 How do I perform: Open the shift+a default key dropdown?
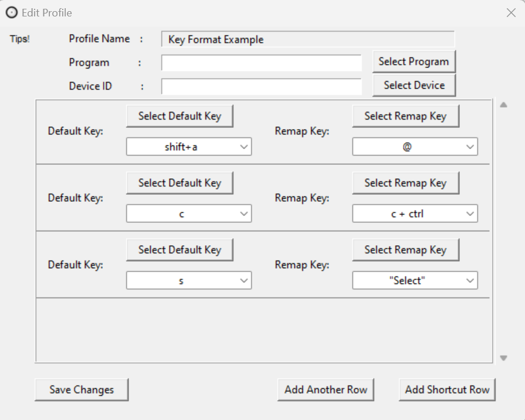coord(188,146)
